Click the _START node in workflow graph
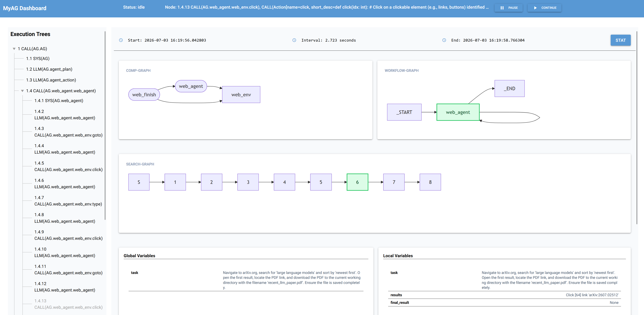 [404, 112]
